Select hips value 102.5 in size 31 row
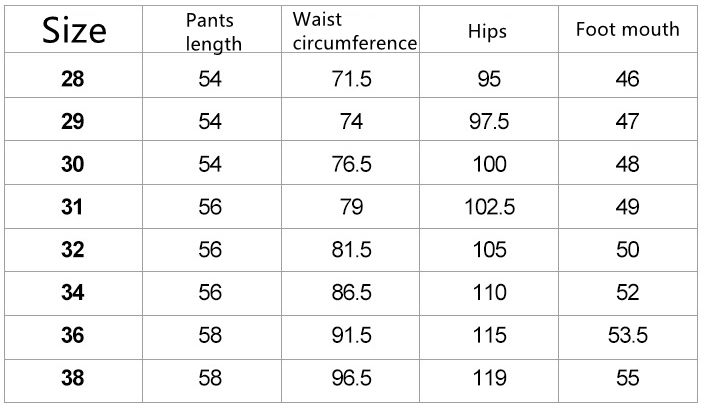Screen dimensions: 702x409 click(x=489, y=207)
